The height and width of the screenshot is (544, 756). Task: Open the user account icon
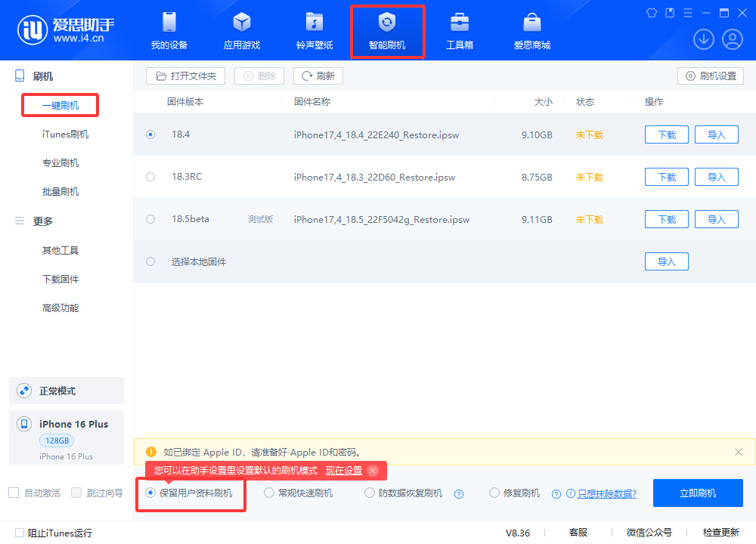(732, 39)
